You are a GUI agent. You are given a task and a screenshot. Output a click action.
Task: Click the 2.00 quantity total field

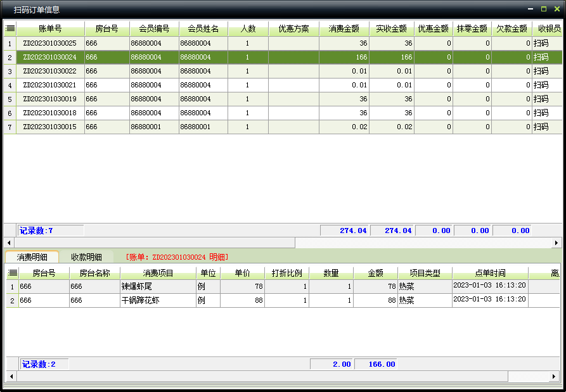pyautogui.click(x=331, y=364)
